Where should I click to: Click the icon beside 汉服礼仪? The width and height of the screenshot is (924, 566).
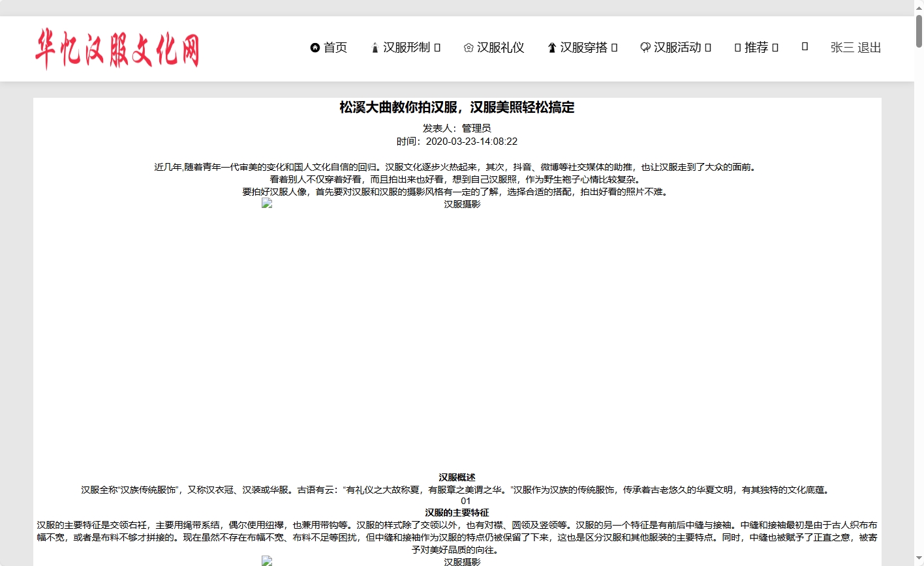[468, 47]
